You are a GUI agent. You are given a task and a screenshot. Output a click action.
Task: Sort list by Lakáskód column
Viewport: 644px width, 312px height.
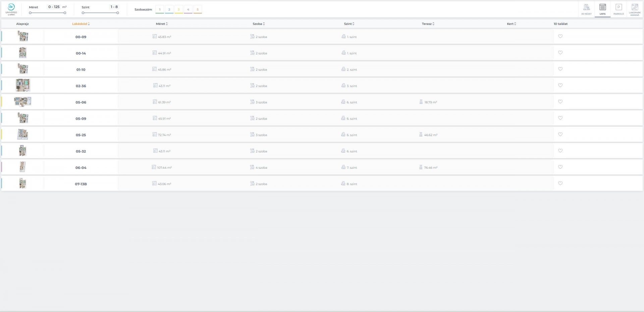click(81, 24)
